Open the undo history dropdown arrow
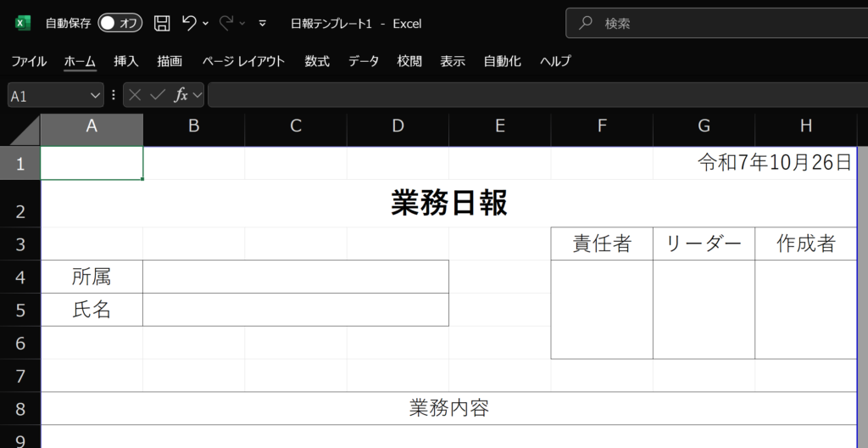The width and height of the screenshot is (868, 448). (206, 24)
